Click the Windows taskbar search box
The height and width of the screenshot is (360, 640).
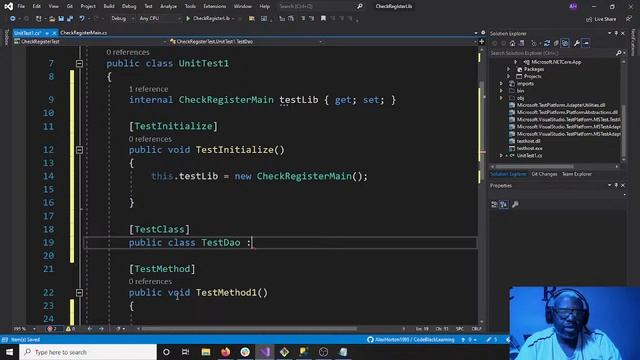tap(88, 352)
